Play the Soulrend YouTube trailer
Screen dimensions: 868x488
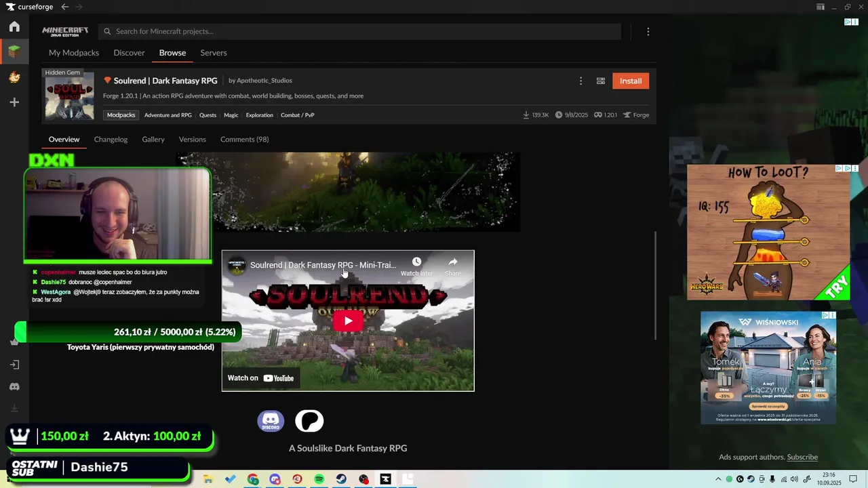tap(348, 321)
